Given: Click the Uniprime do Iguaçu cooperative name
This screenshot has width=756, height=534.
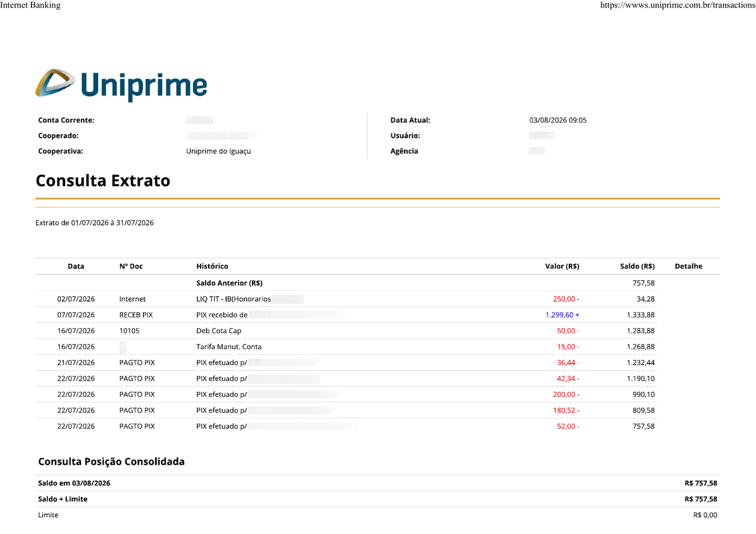Looking at the screenshot, I should [x=219, y=151].
